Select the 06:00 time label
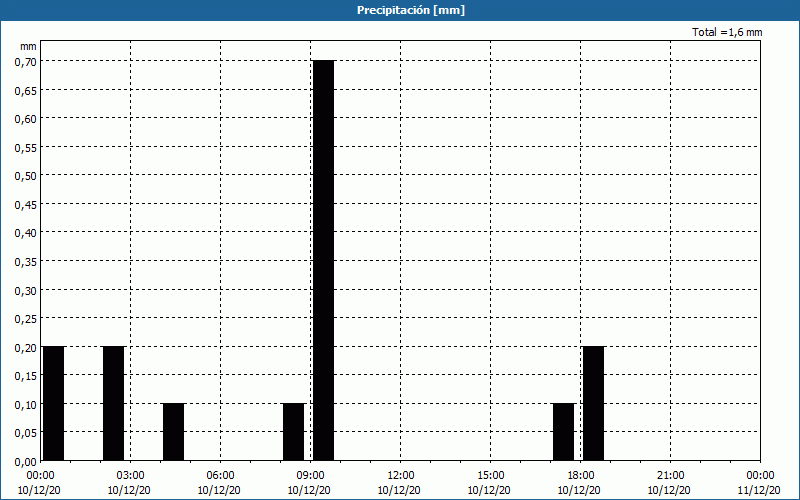The width and height of the screenshot is (800, 500). coord(220,476)
